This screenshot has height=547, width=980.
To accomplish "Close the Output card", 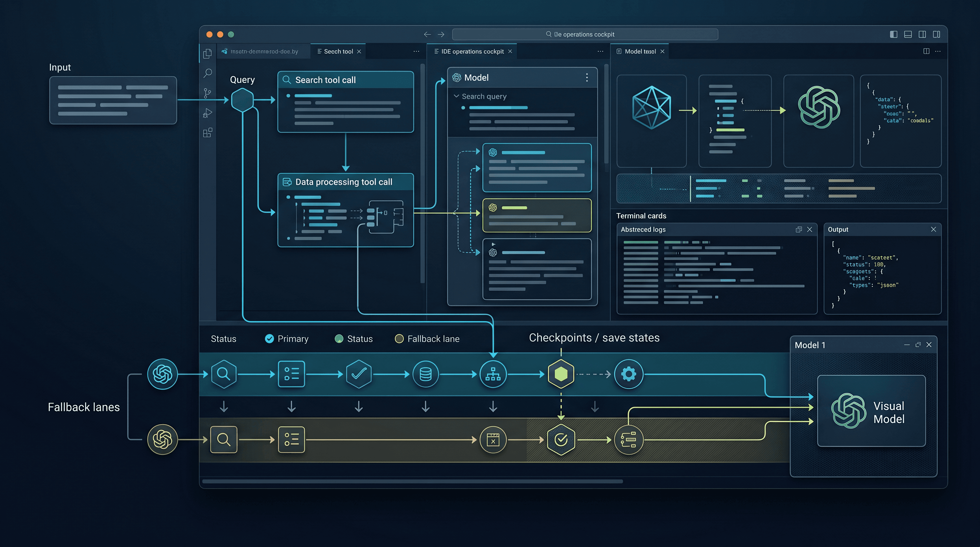I will (933, 229).
